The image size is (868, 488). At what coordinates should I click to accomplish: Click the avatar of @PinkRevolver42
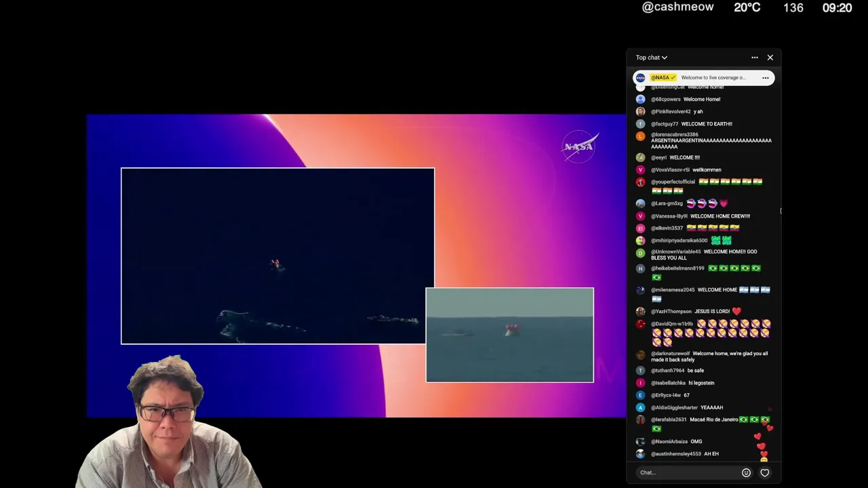(640, 111)
